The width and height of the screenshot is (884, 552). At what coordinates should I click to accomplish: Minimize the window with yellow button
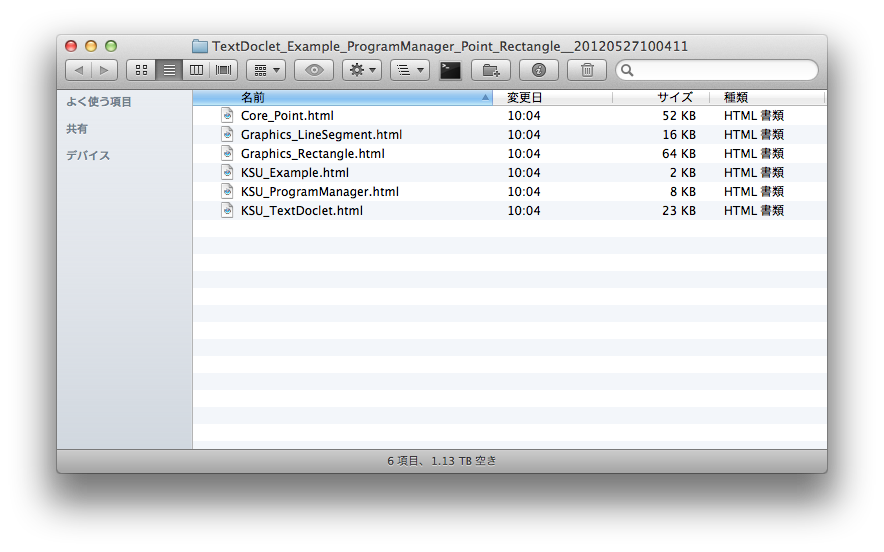pyautogui.click(x=91, y=46)
